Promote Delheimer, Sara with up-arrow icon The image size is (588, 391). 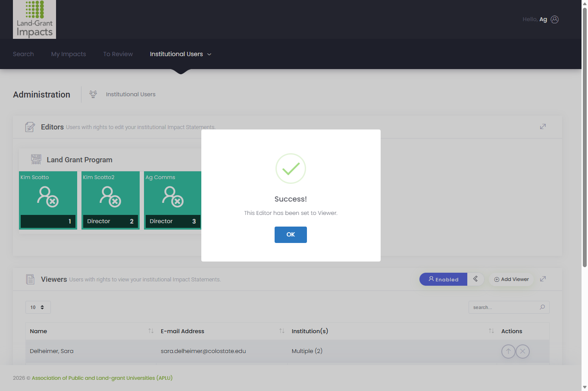click(508, 351)
